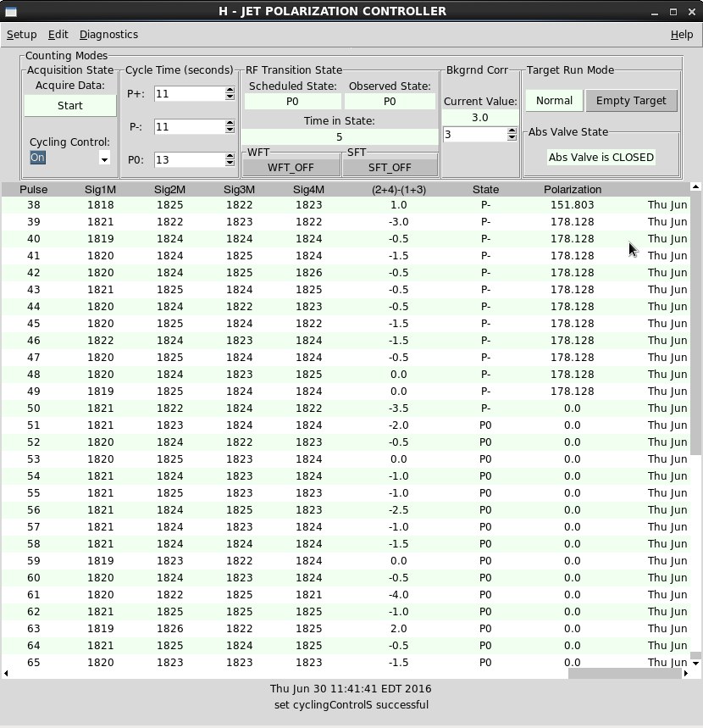The height and width of the screenshot is (728, 703).
Task: Click the Sig1M column header
Action: (100, 190)
